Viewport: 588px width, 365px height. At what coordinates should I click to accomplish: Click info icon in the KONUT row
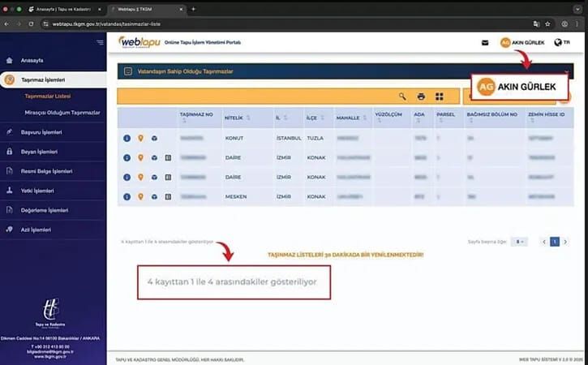pos(127,138)
